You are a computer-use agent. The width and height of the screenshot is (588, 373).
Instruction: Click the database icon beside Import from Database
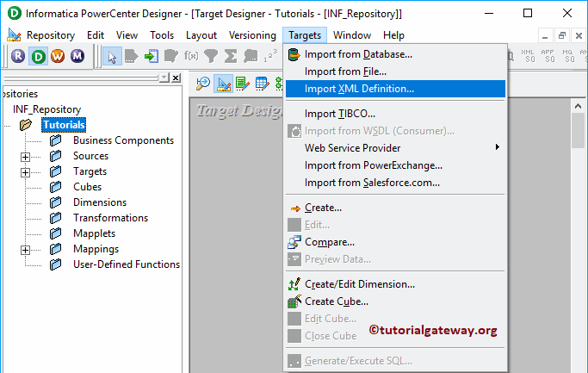(x=294, y=55)
